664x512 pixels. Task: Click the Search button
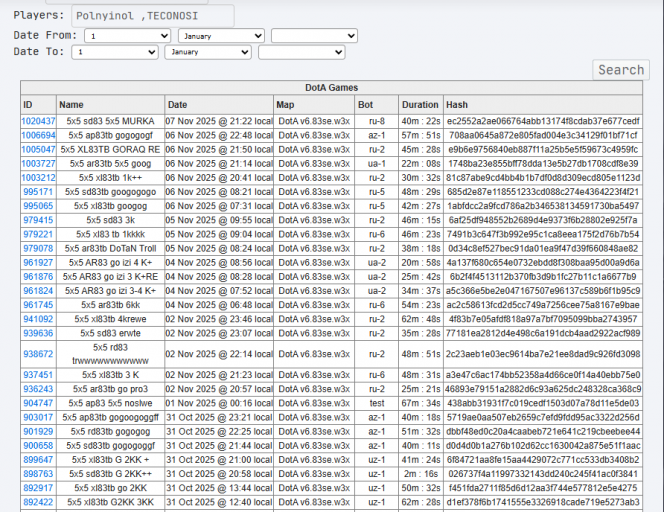tap(621, 70)
